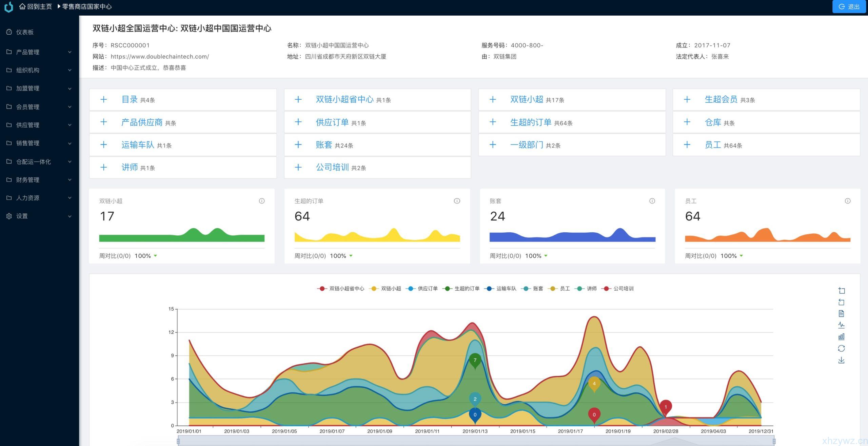Expand the 产品管理 sidebar menu
Viewport: 868px width, 446px height.
click(28, 52)
